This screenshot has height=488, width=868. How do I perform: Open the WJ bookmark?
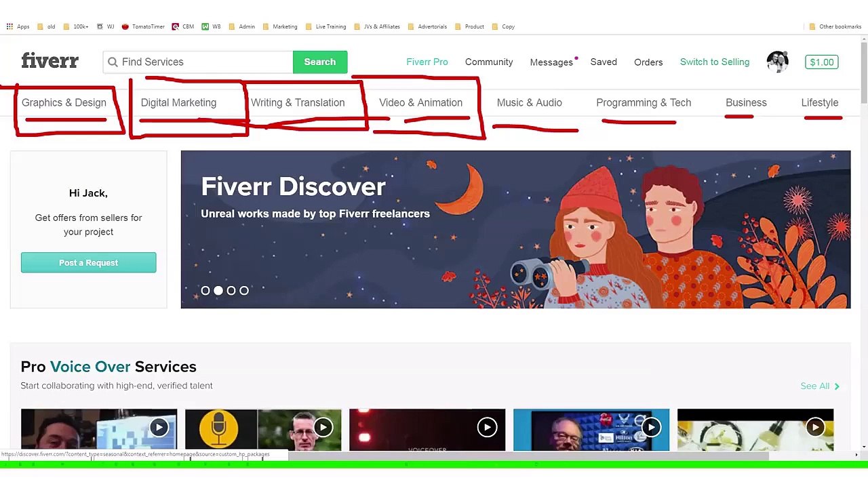[x=105, y=26]
